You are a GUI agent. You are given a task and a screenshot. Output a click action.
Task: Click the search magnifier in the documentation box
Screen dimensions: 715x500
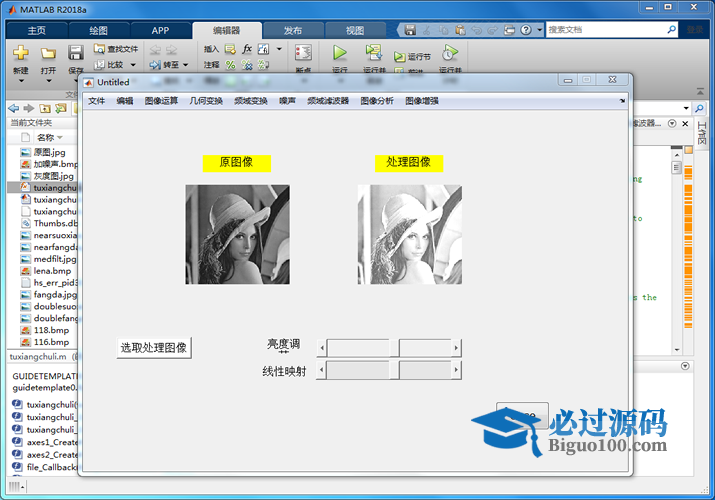(x=671, y=30)
